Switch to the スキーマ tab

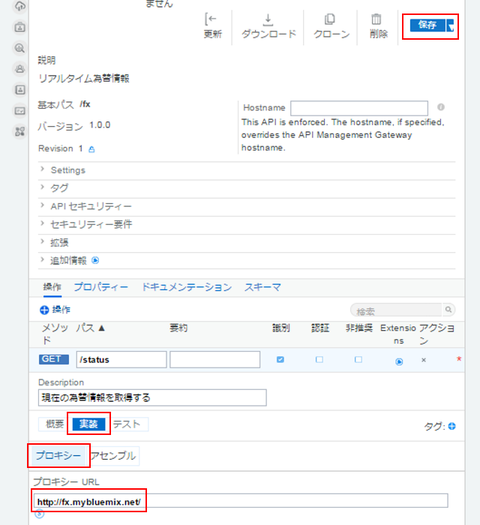coord(263,287)
